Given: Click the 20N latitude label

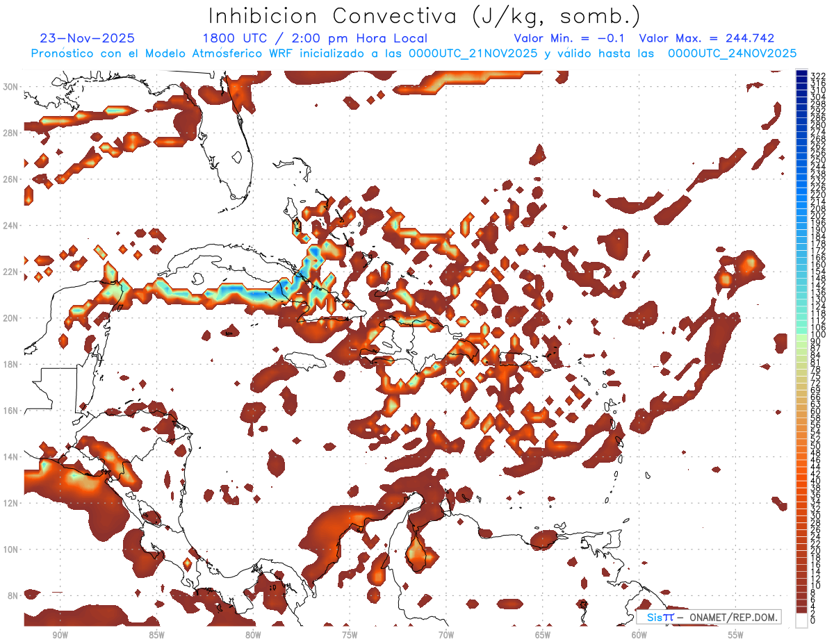Looking at the screenshot, I should (11, 318).
